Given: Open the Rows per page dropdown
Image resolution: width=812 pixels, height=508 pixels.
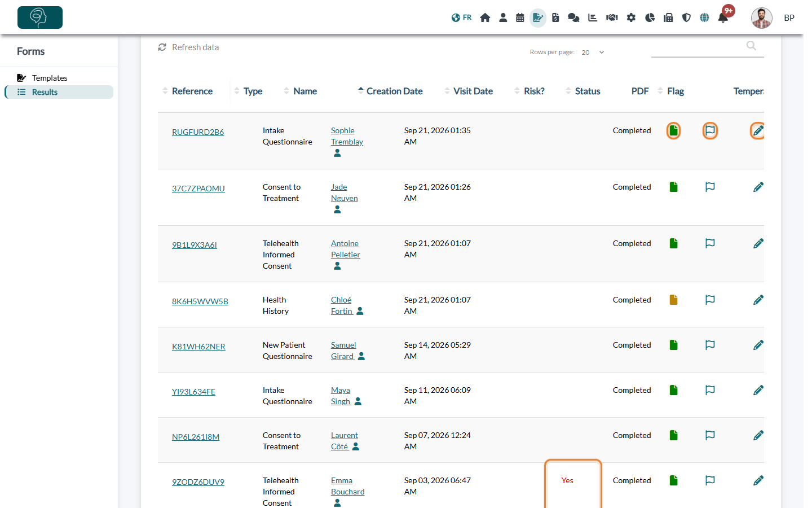Looking at the screenshot, I should click(x=593, y=52).
